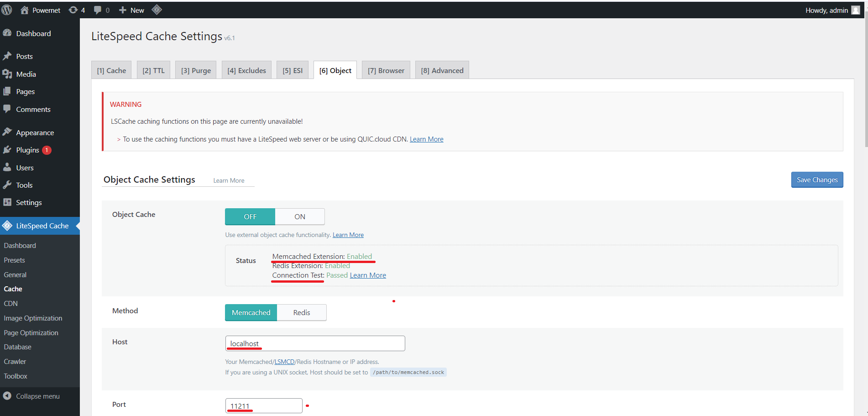Open Learn More link in the warning
868x416 pixels.
(x=426, y=139)
